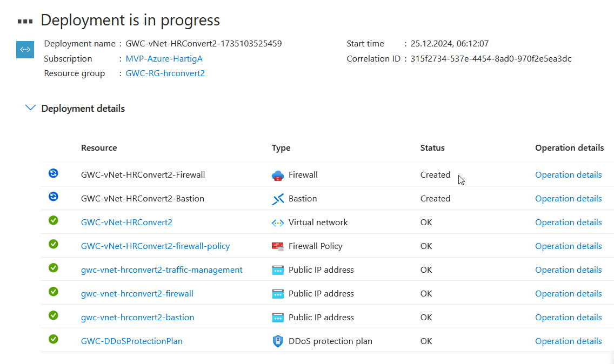View Operation details for the Firewall row

coord(568,174)
